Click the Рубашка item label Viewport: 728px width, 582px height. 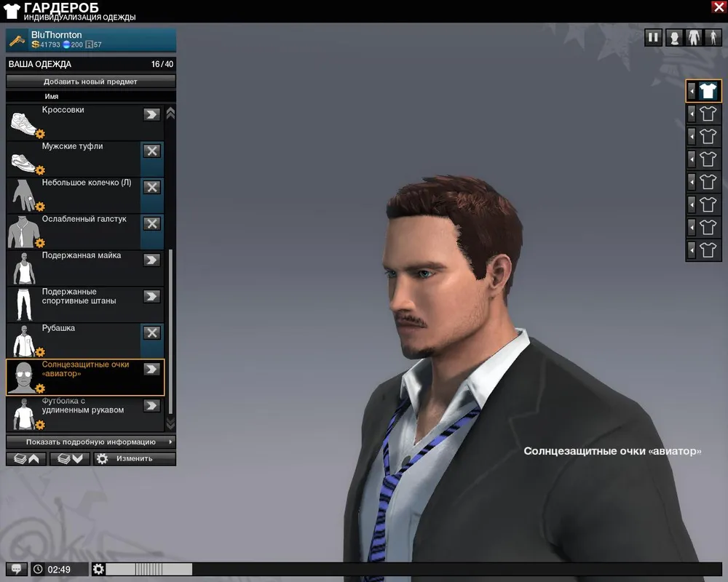point(58,328)
